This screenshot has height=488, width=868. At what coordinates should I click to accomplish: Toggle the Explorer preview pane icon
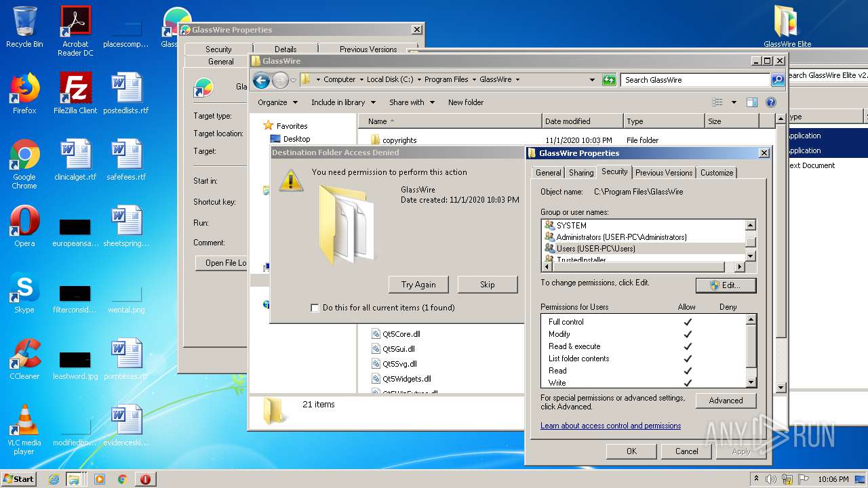(x=751, y=102)
